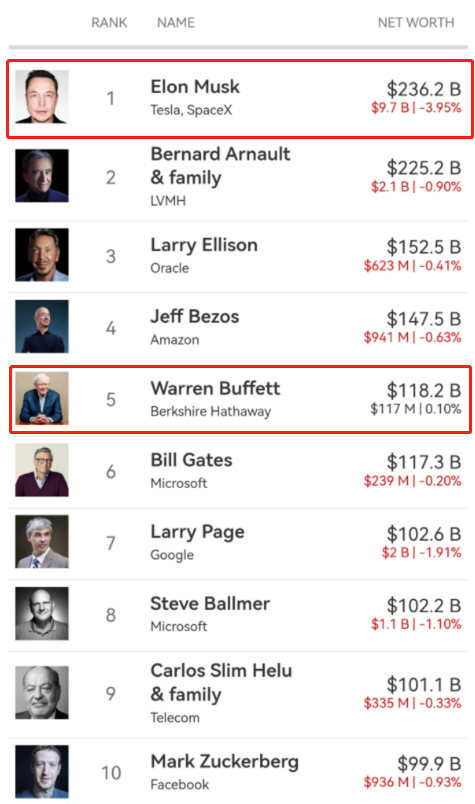Select the rank 5 Berkshire Hathaway photo
Viewport: 475px width, 804px height.
pos(42,398)
